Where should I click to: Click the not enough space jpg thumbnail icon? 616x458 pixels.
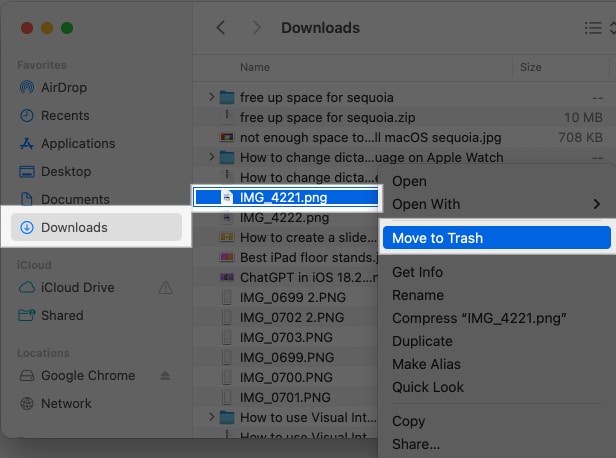click(227, 137)
